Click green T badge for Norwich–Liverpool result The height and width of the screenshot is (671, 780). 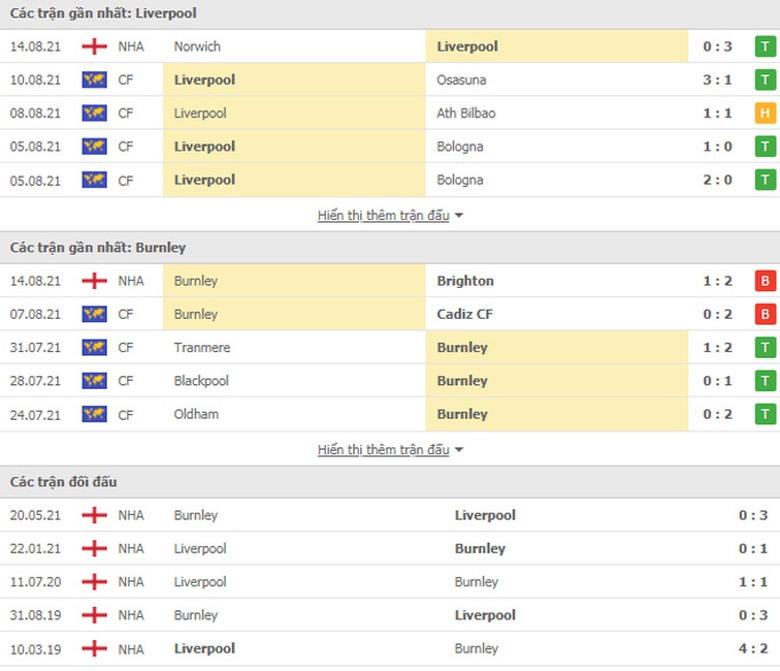pos(765,47)
